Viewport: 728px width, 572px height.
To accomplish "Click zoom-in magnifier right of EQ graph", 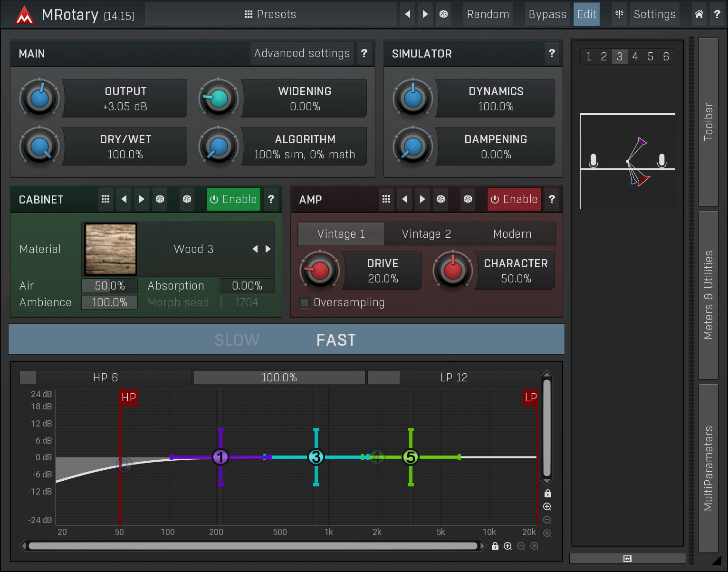I will (x=547, y=507).
